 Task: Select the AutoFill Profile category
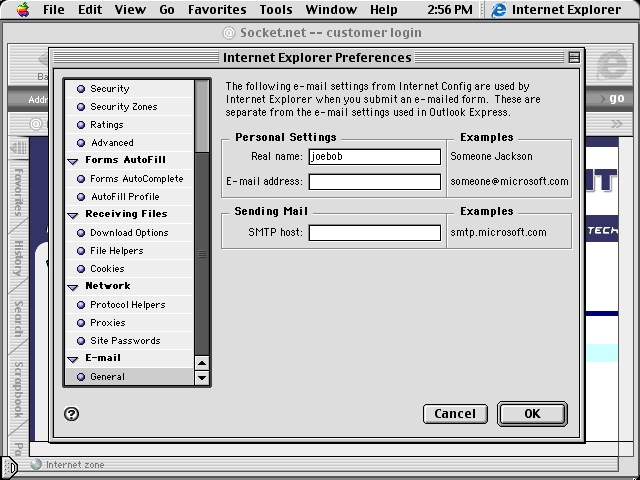(x=129, y=197)
